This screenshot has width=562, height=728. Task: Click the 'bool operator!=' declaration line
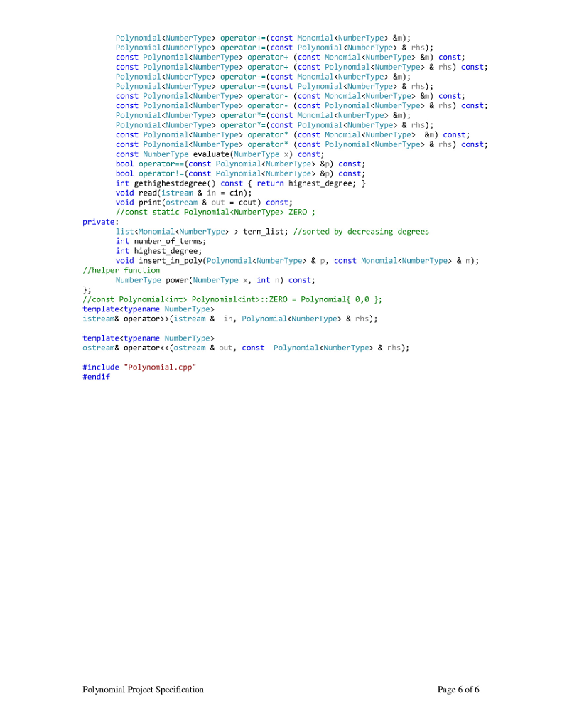coord(240,173)
